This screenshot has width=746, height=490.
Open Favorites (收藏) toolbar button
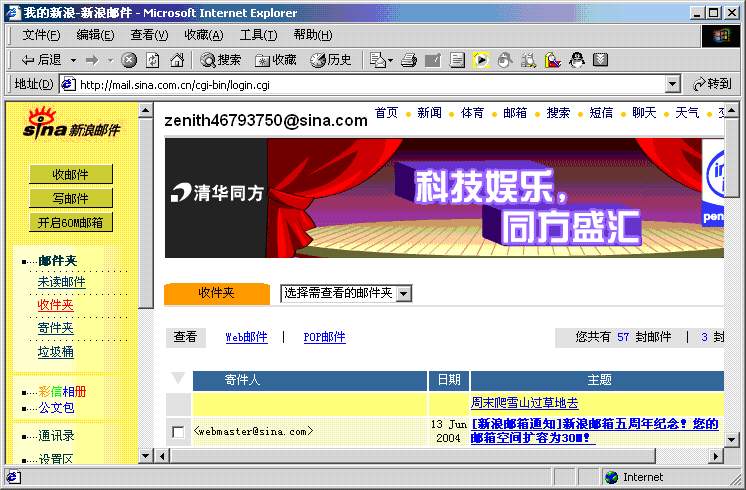pos(276,60)
